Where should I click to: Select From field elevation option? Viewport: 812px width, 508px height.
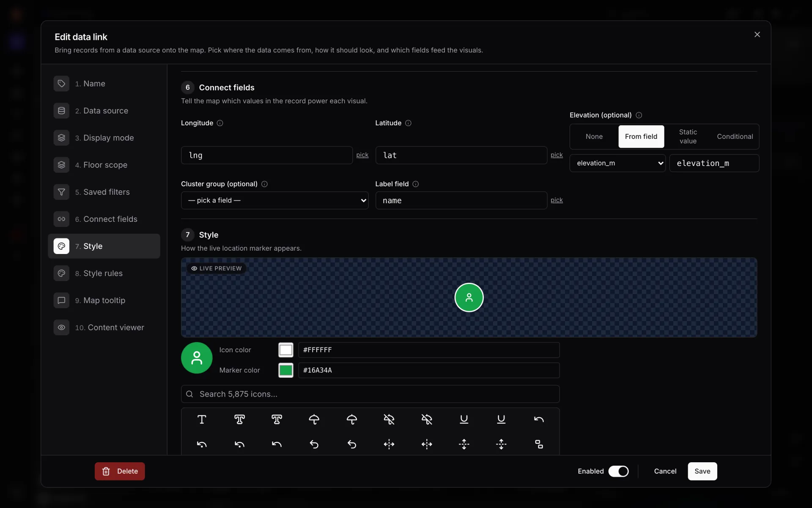641,136
